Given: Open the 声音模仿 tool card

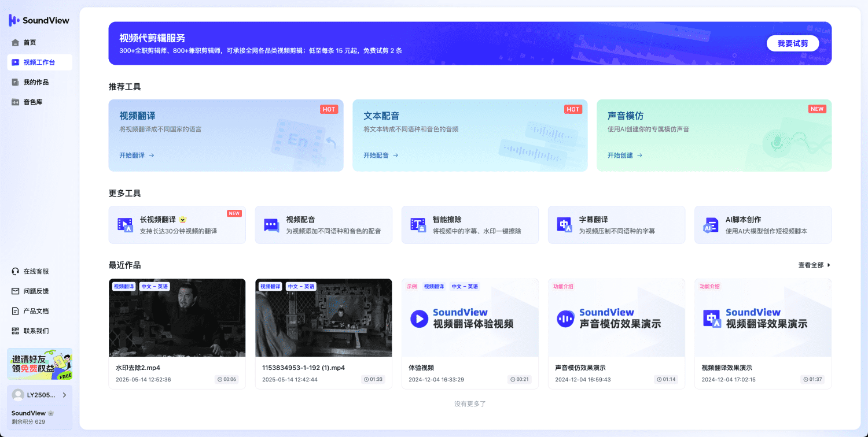Looking at the screenshot, I should [714, 135].
